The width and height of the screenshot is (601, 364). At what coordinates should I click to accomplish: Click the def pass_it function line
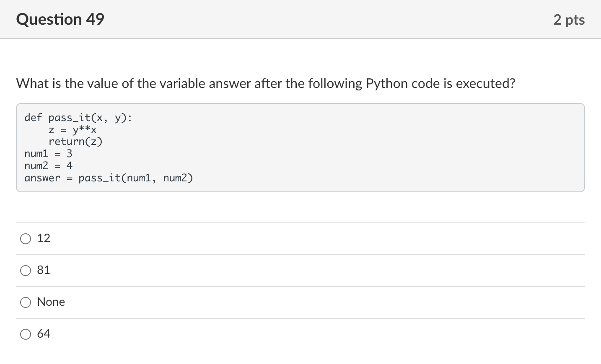click(78, 118)
